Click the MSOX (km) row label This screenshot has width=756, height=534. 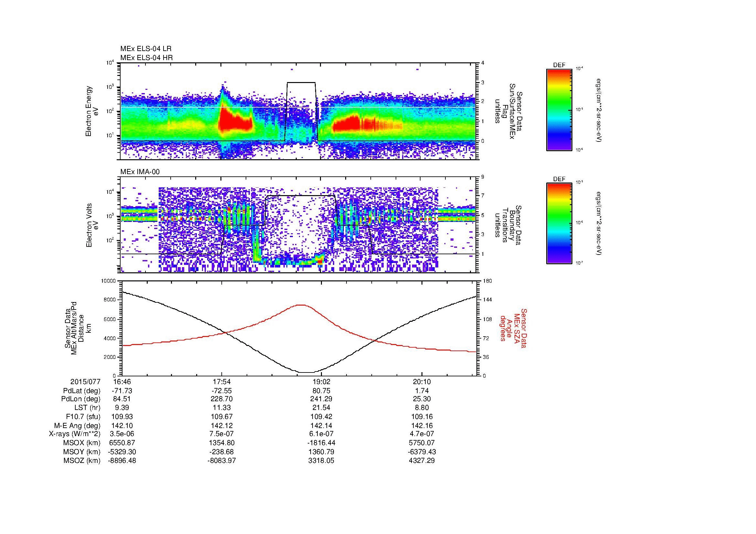point(82,443)
